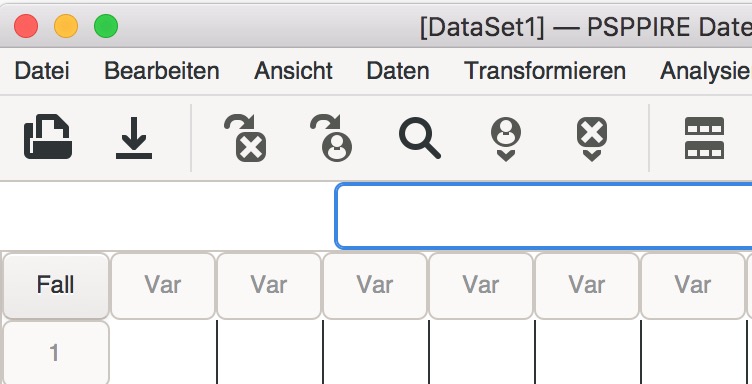This screenshot has width=752, height=384.
Task: Select the third Var column header
Action: (375, 286)
